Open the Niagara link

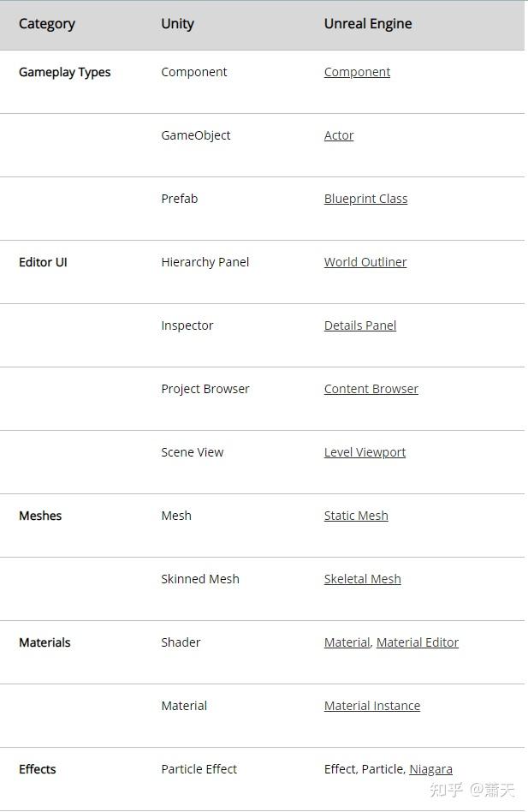(431, 769)
